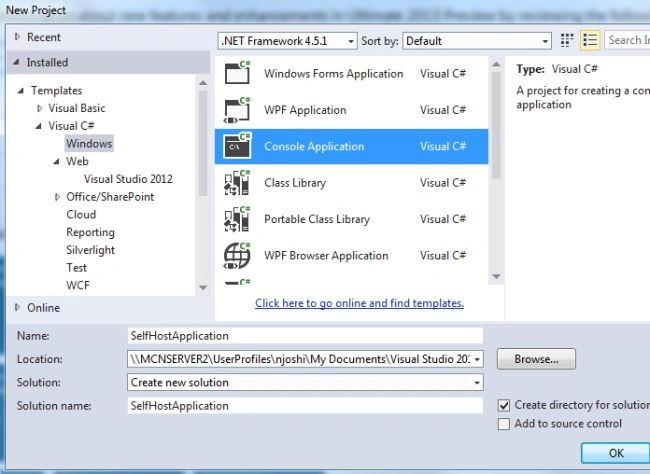Viewport: 650px width, 474px height.
Task: Confirm project creation with OK
Action: [616, 453]
